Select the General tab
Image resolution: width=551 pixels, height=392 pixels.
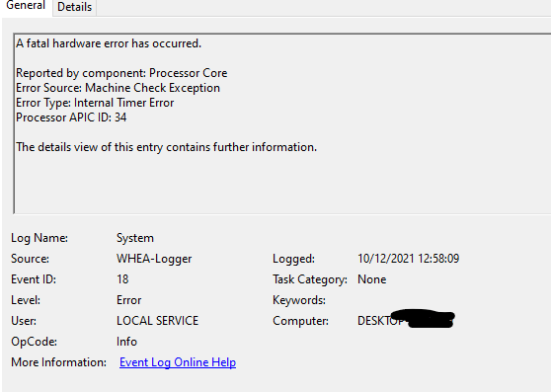pos(26,6)
